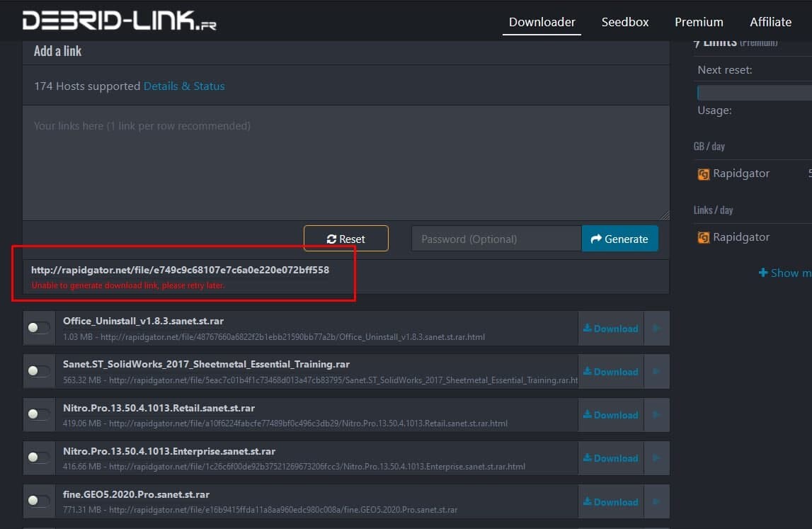Image resolution: width=812 pixels, height=529 pixels.
Task: Click the Next reset progress bar
Action: coord(755,93)
